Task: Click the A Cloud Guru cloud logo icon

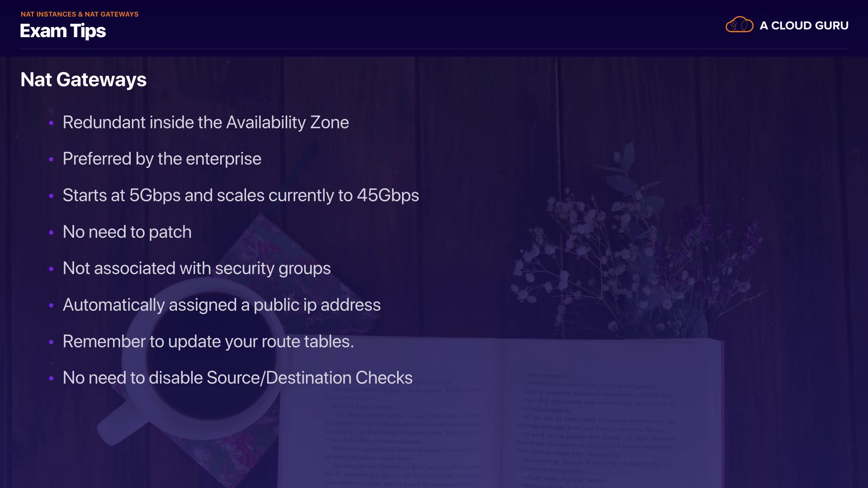Action: tap(739, 25)
